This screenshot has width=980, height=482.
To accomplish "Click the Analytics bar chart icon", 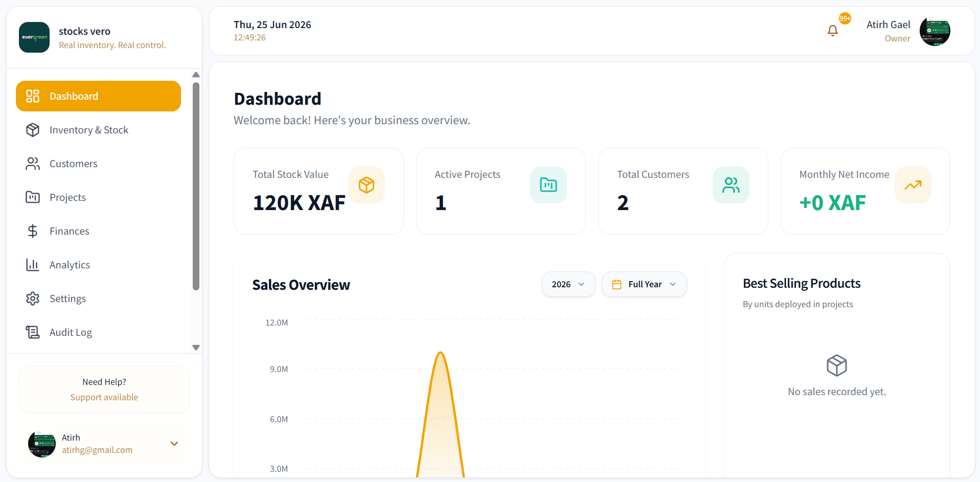I will pyautogui.click(x=33, y=265).
